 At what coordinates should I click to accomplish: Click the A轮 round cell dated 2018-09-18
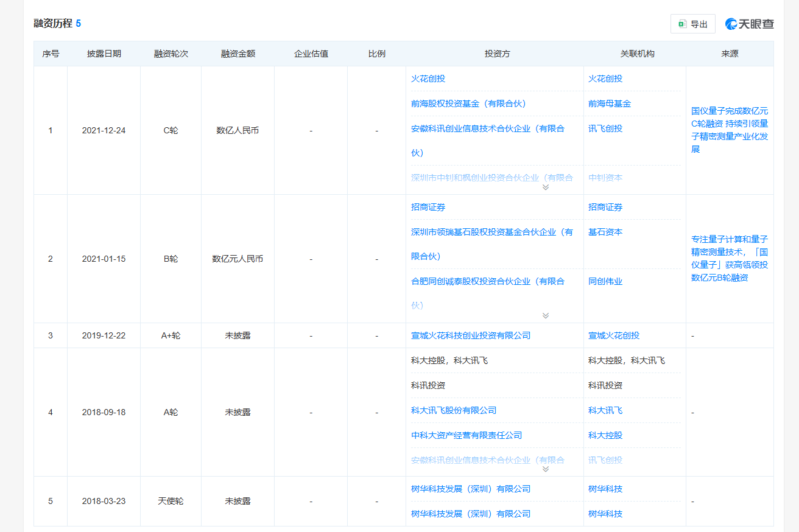(171, 412)
